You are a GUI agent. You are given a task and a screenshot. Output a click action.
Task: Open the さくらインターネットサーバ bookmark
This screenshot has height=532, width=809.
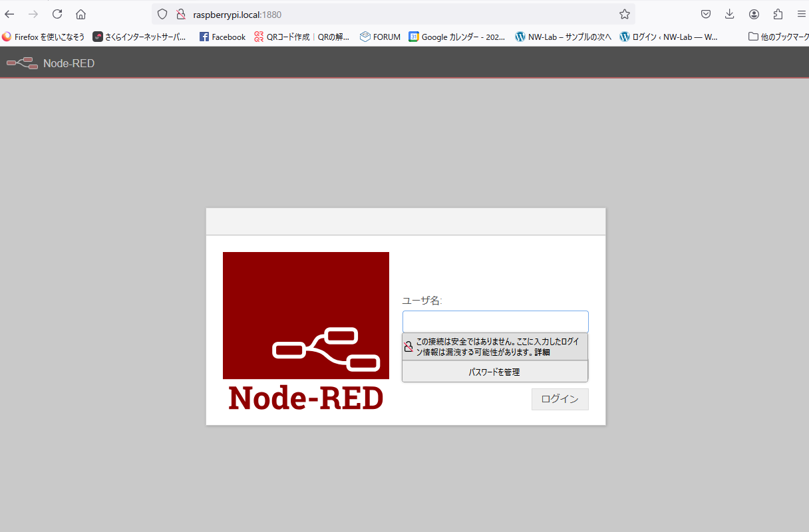tap(140, 37)
